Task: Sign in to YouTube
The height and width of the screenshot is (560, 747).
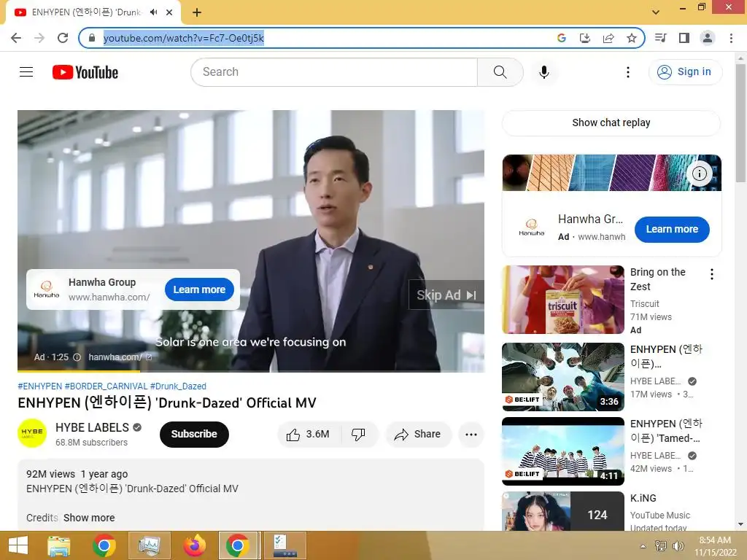Action: tap(685, 72)
